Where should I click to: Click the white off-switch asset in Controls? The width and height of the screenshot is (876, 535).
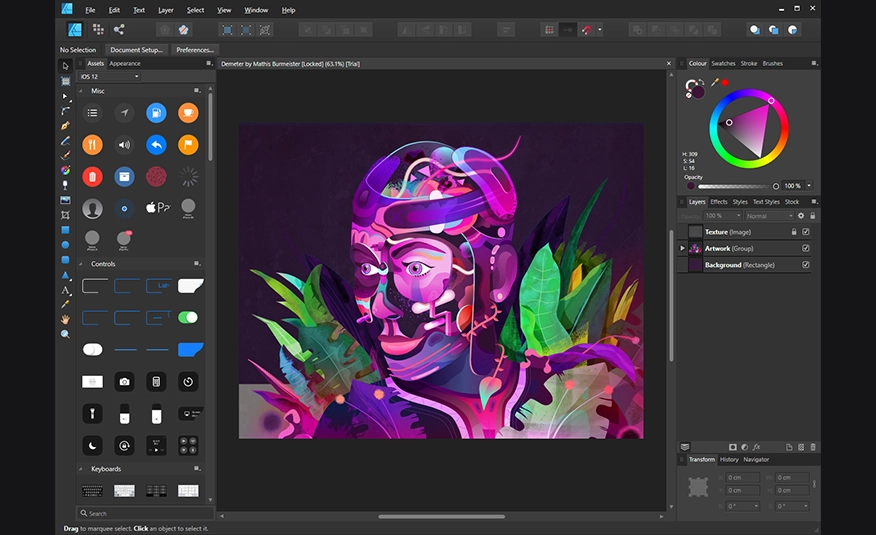click(x=93, y=350)
